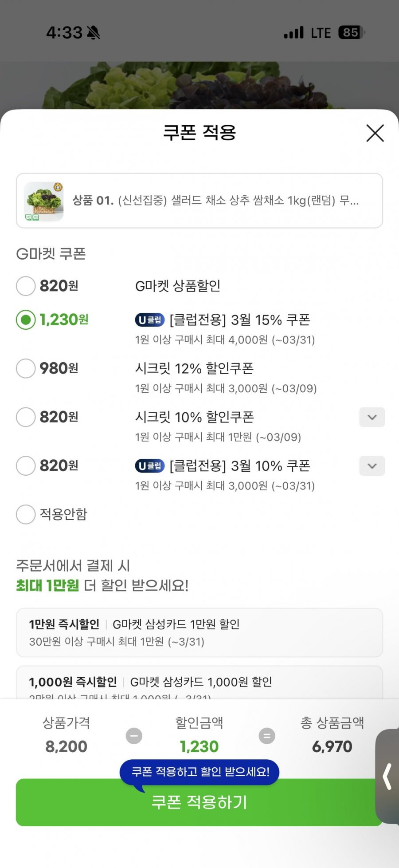Tap the silent mode bell icon in status bar
The width and height of the screenshot is (399, 868).
click(x=94, y=32)
